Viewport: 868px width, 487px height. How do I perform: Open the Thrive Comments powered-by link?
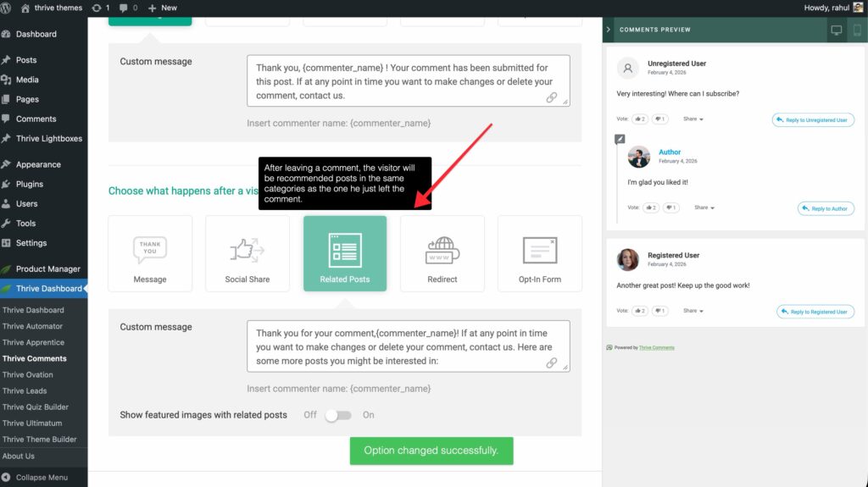click(656, 347)
